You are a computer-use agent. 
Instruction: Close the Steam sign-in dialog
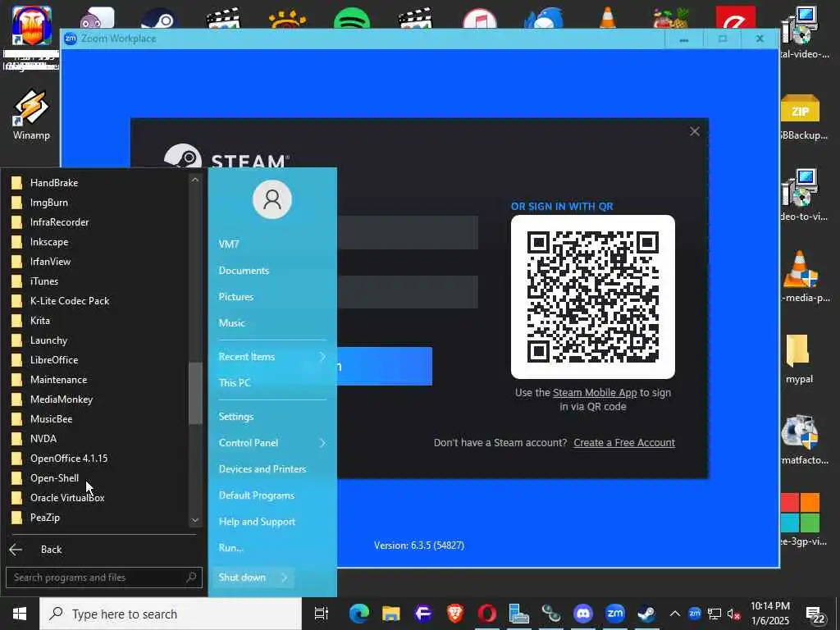695,132
